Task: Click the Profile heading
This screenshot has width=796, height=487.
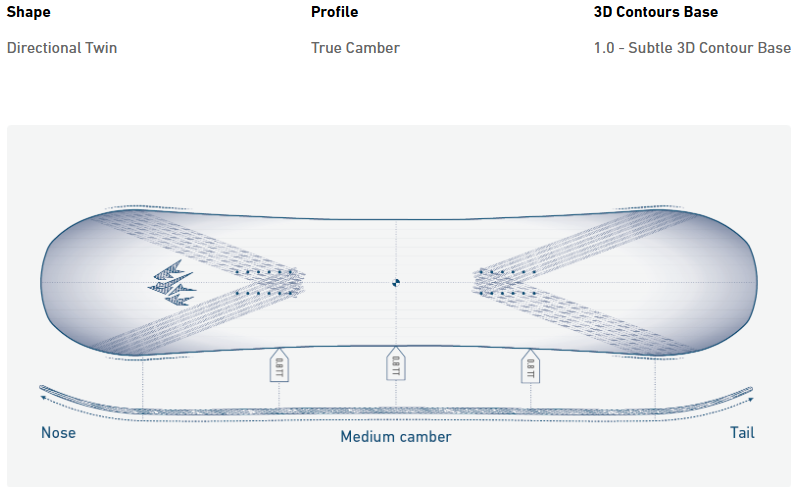Action: point(335,12)
